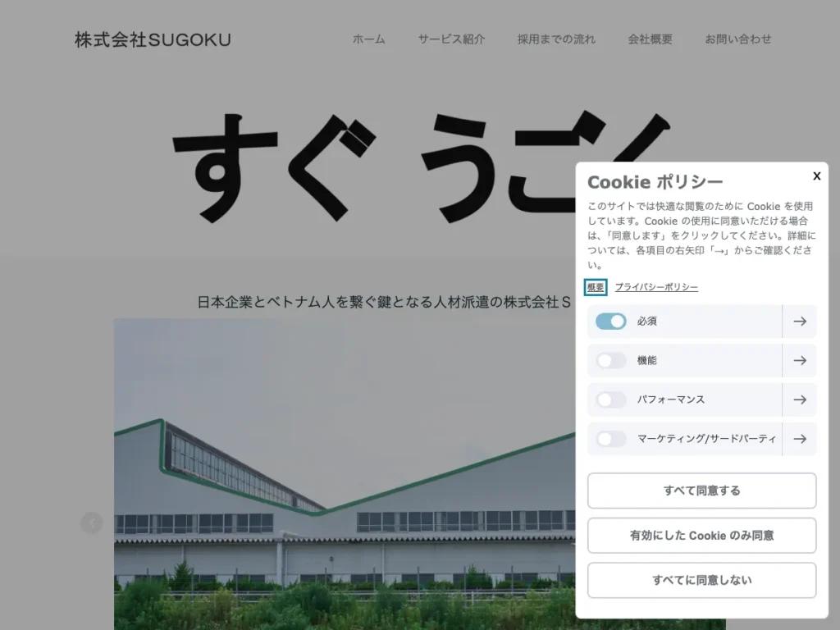Click the Cookie ポリシー heading
This screenshot has width=840, height=630.
[655, 182]
